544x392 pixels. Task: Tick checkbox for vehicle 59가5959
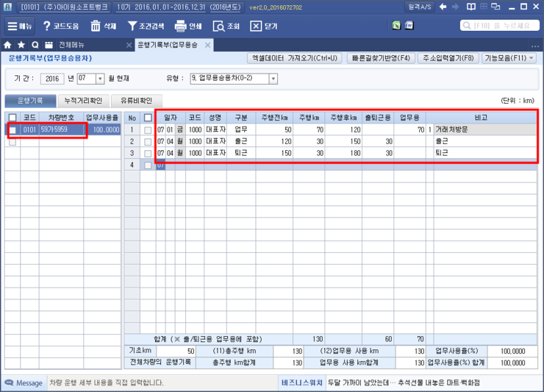pos(12,130)
